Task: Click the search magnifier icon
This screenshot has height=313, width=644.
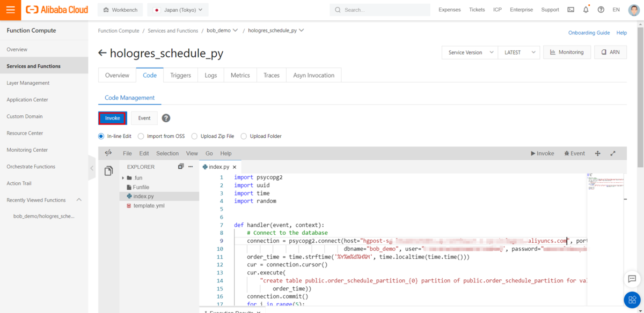Action: coord(338,10)
